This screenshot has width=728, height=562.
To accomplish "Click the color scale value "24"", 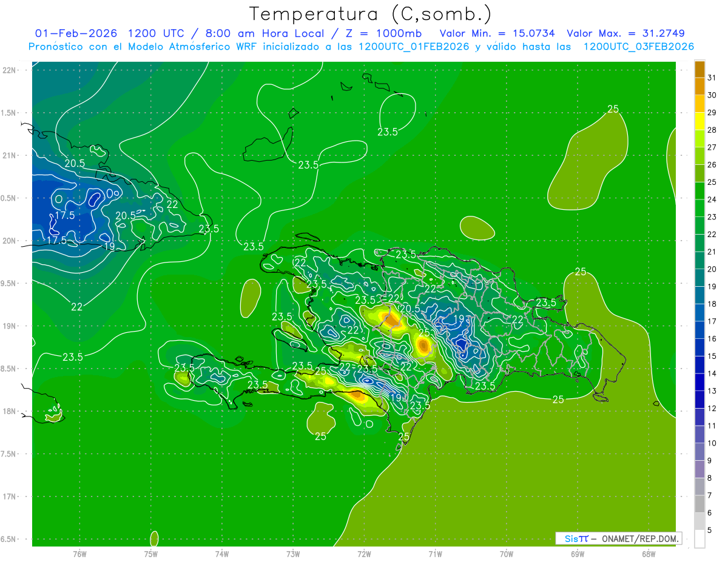I will pos(712,199).
